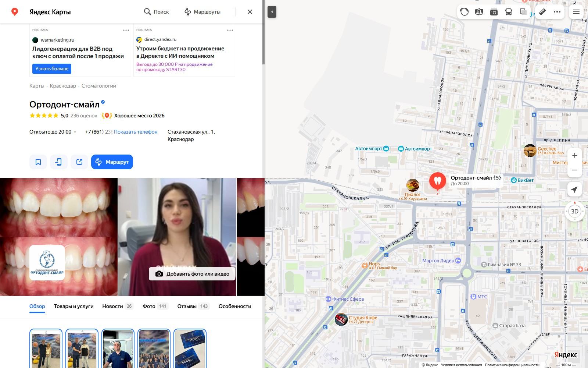
Task: Click the Ортодонт-смайл clinic logo
Action: (x=47, y=263)
